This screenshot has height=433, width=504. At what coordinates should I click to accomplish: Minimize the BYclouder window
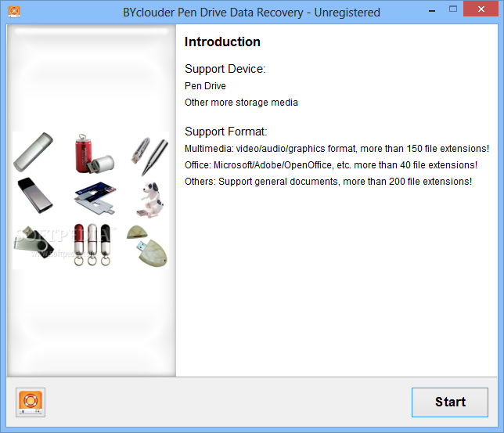[x=432, y=11]
